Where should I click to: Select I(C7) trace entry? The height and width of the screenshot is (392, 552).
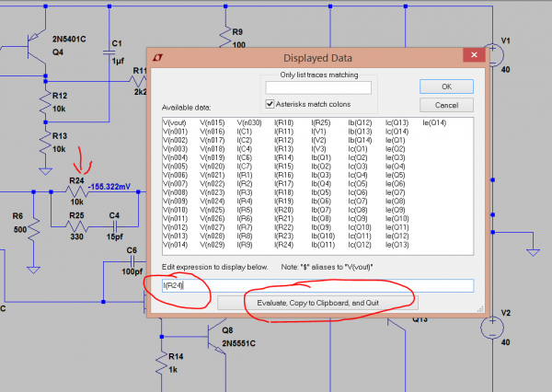coord(245,167)
